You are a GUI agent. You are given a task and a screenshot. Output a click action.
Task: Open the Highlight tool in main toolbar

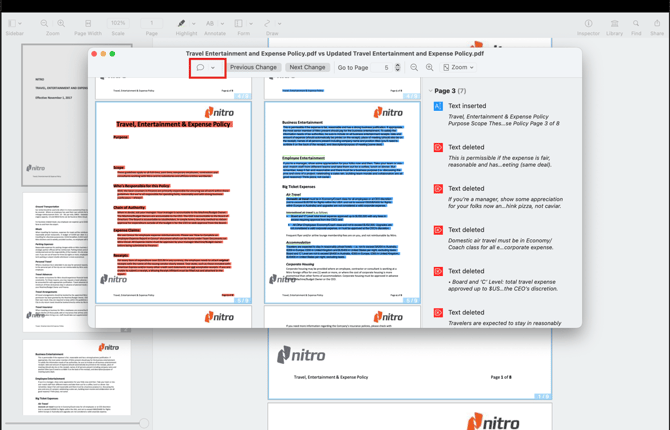(181, 27)
